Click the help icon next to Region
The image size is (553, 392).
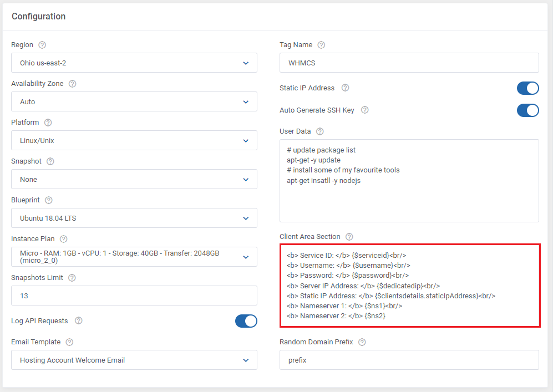coord(42,45)
